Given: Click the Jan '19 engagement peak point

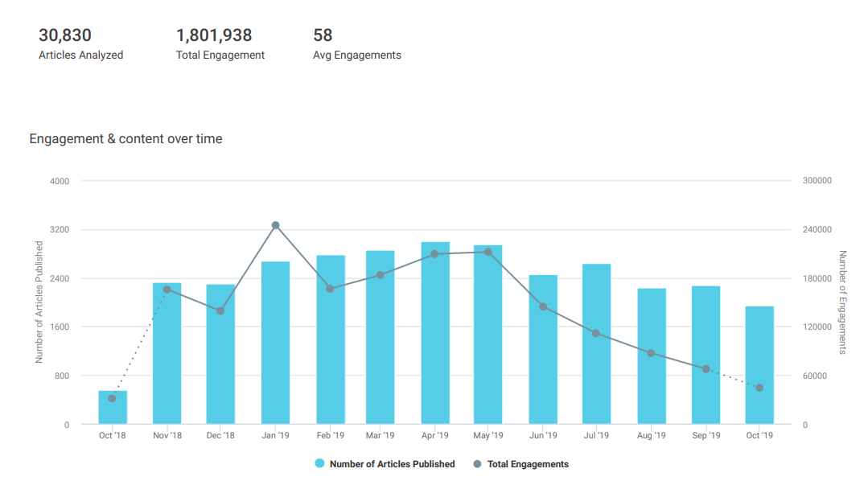Looking at the screenshot, I should pyautogui.click(x=275, y=225).
